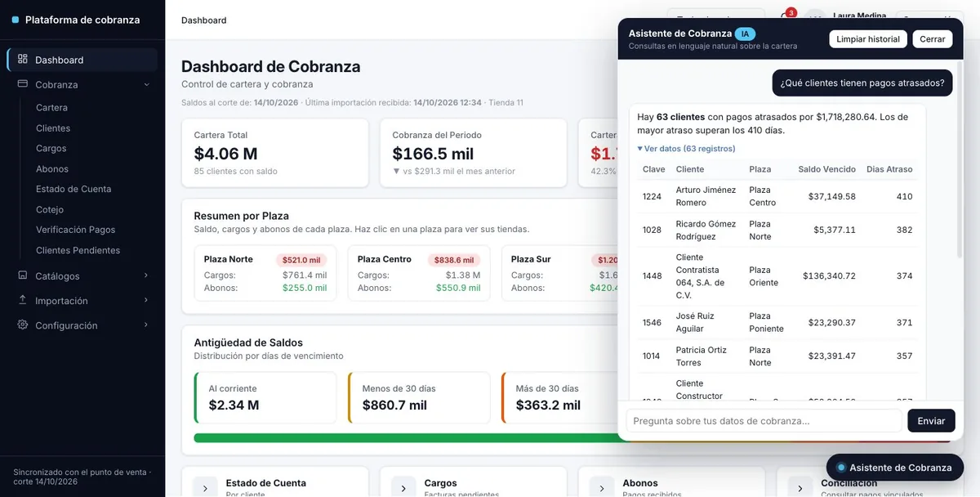Click the Configuración gear icon
Image resolution: width=980 pixels, height=497 pixels.
22,325
